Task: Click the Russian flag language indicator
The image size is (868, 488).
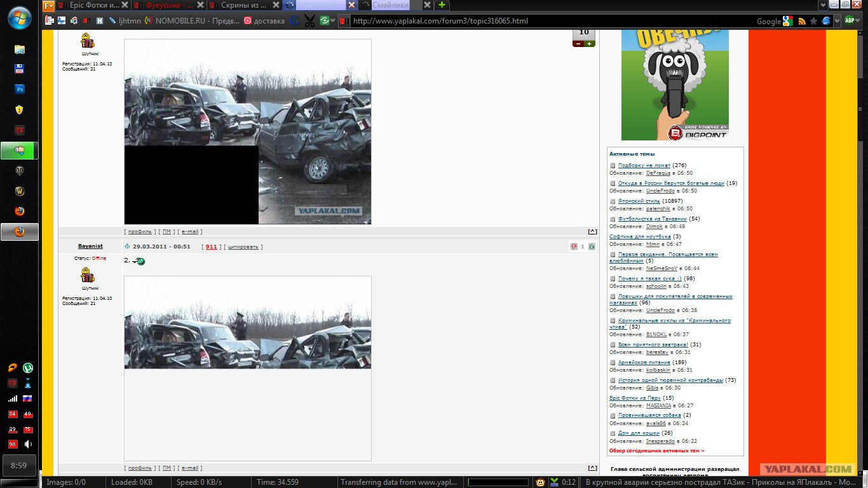Action: pyautogui.click(x=27, y=398)
